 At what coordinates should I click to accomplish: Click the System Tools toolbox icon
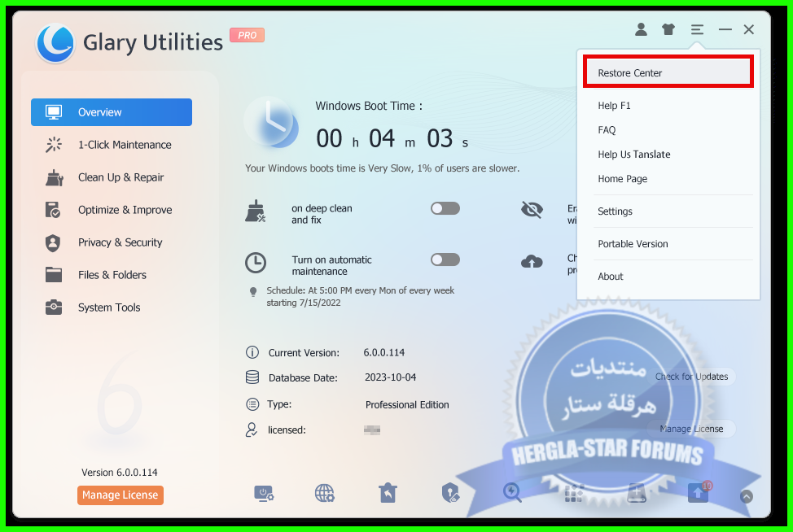54,307
